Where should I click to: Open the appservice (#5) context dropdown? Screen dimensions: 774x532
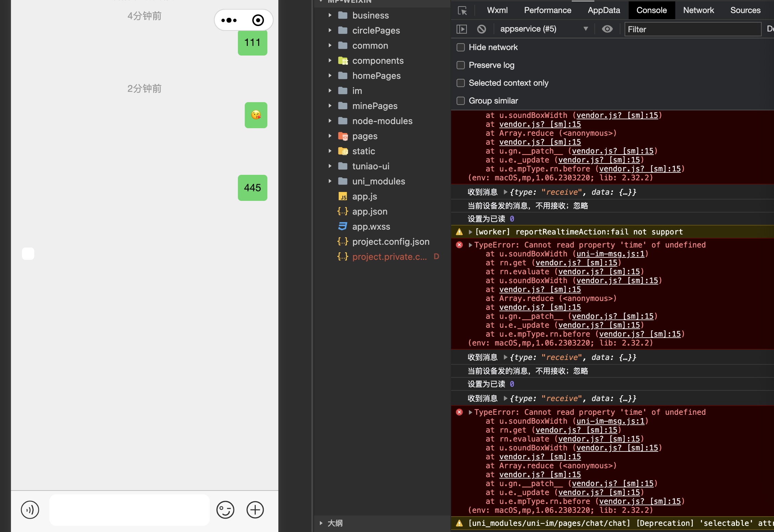[x=543, y=29]
